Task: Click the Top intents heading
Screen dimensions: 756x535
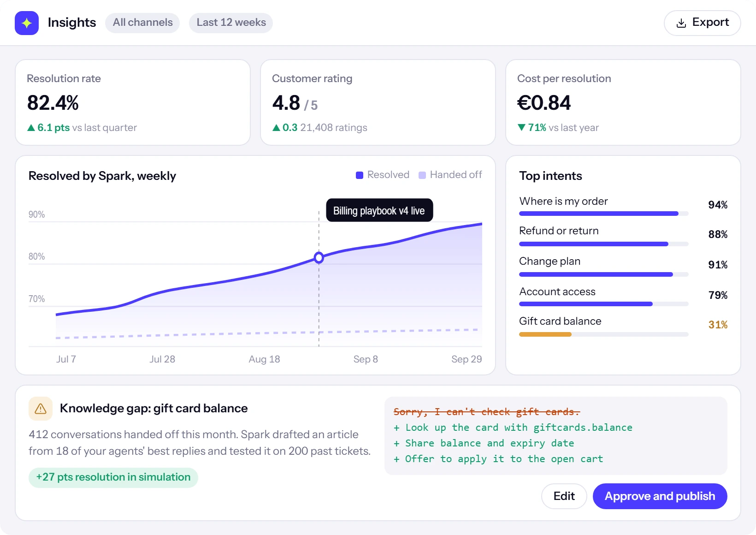Action: (x=550, y=176)
